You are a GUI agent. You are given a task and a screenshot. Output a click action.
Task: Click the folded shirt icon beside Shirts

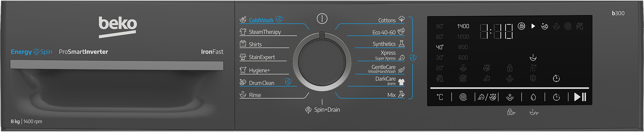pos(243,44)
